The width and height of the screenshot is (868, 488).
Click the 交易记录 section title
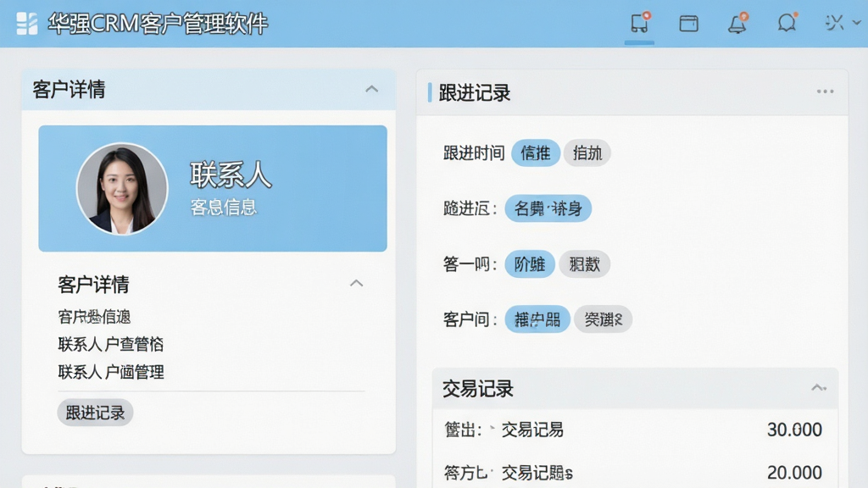tap(478, 388)
